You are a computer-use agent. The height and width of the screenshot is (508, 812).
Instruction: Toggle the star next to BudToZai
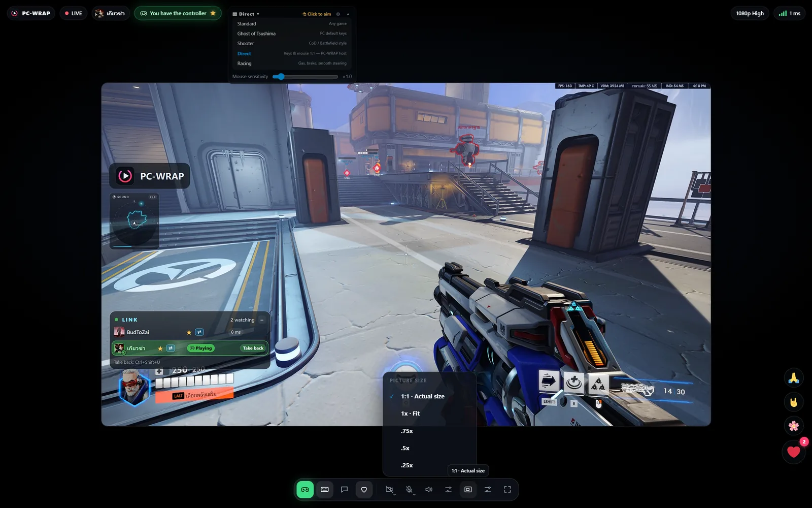(x=189, y=332)
